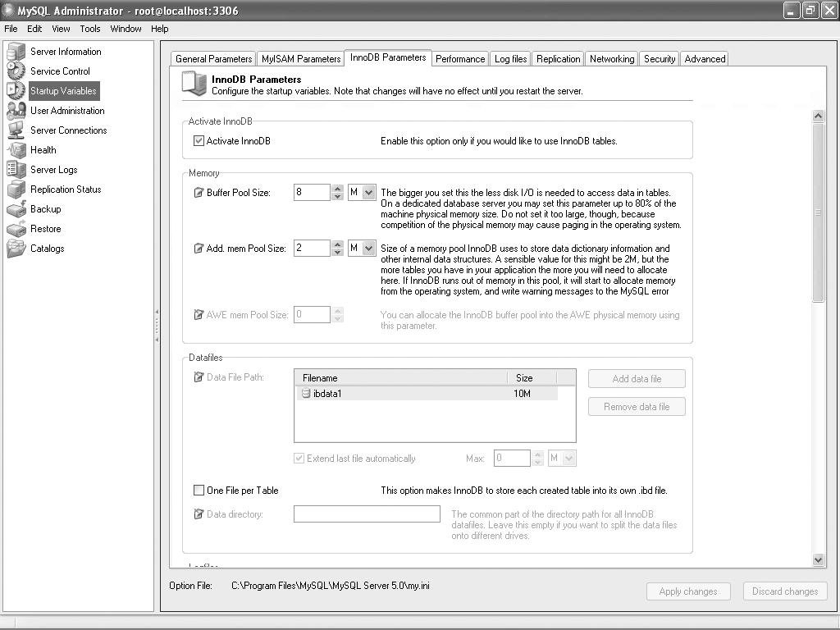Open the File menu
The image size is (840, 630).
[x=11, y=29]
